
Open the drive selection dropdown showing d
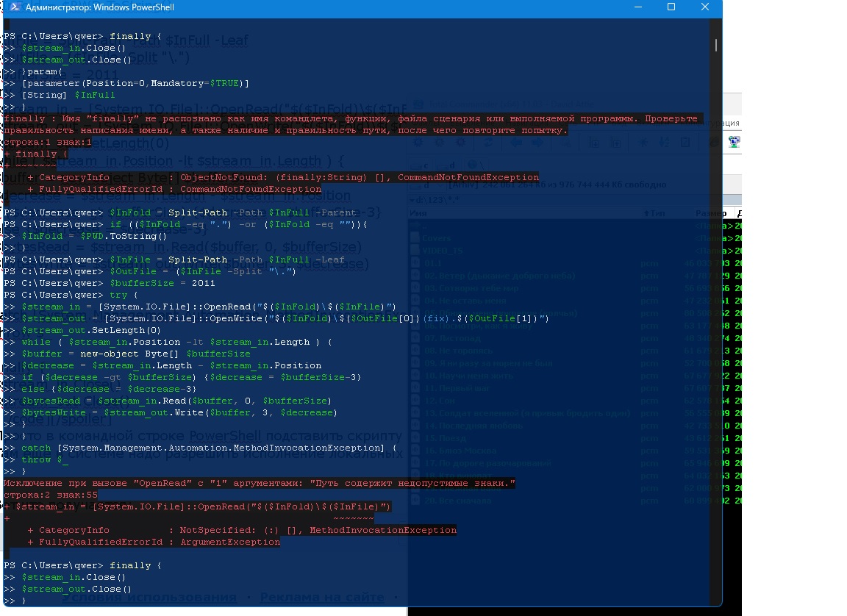(426, 185)
